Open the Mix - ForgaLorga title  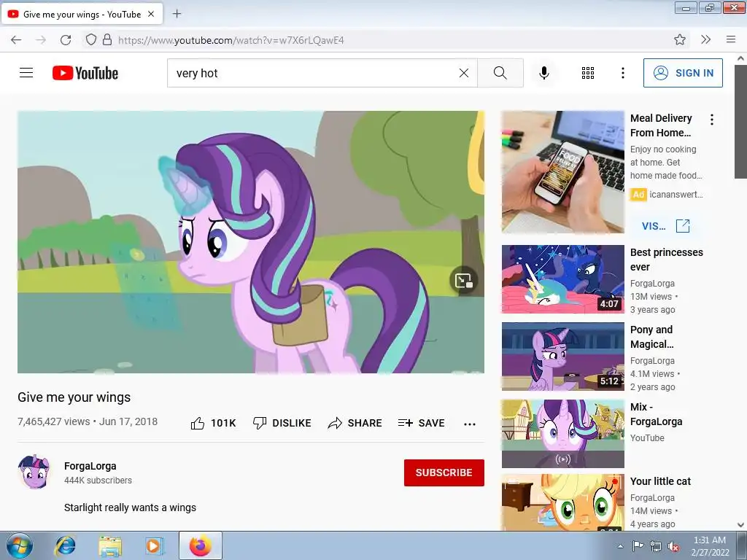(656, 414)
